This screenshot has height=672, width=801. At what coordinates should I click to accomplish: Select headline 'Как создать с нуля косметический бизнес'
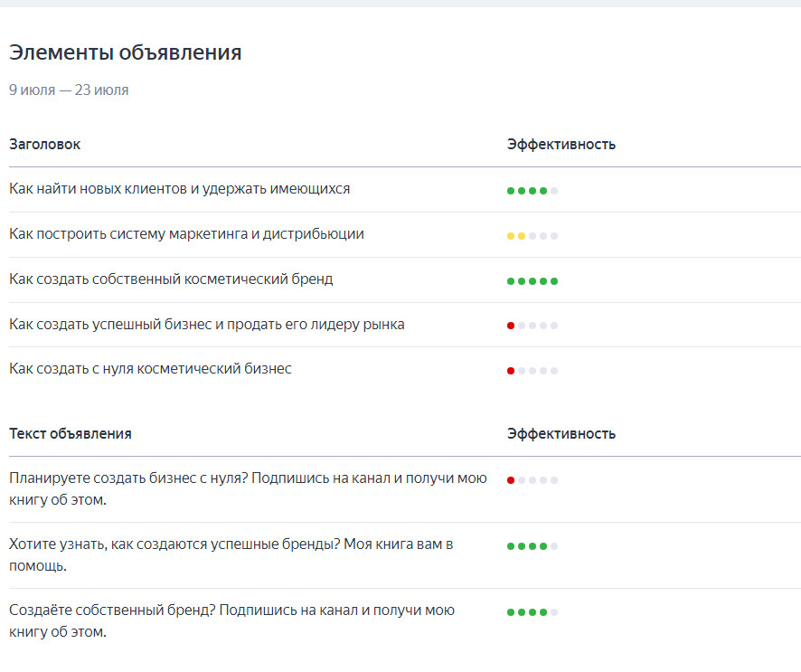(150, 369)
